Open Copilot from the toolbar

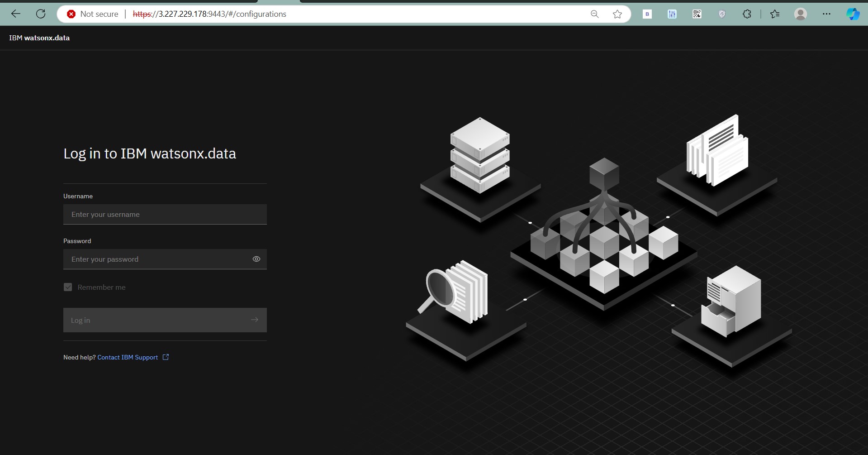(853, 14)
